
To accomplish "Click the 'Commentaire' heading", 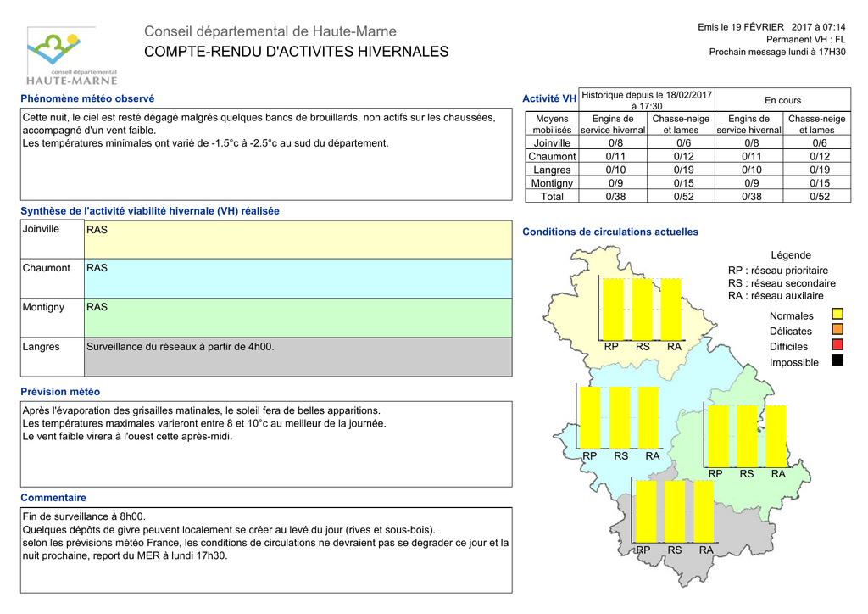I will (x=53, y=498).
